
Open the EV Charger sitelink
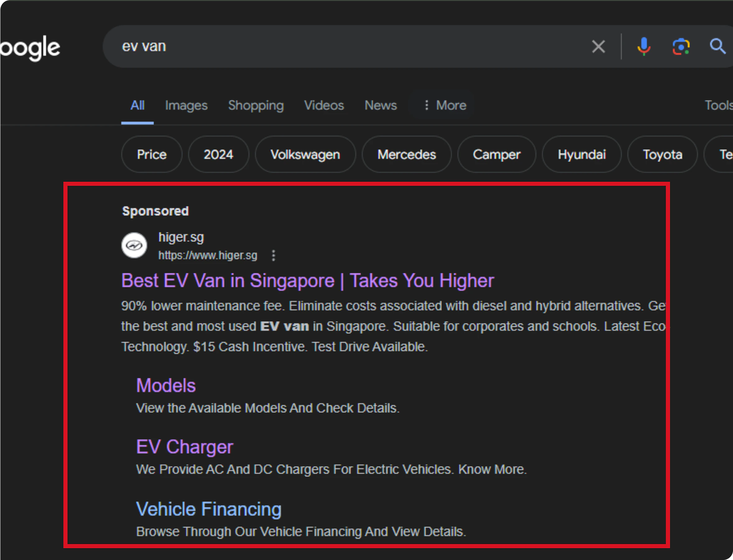tap(185, 447)
